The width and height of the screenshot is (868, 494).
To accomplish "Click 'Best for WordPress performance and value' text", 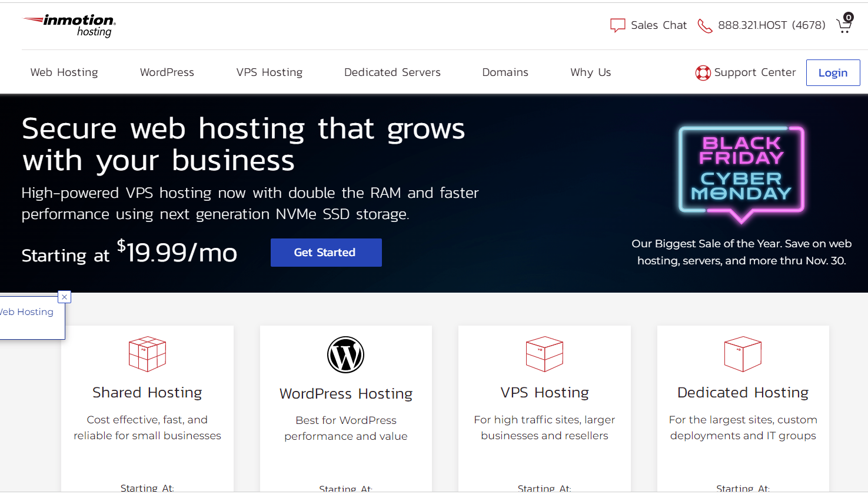I will 346,429.
